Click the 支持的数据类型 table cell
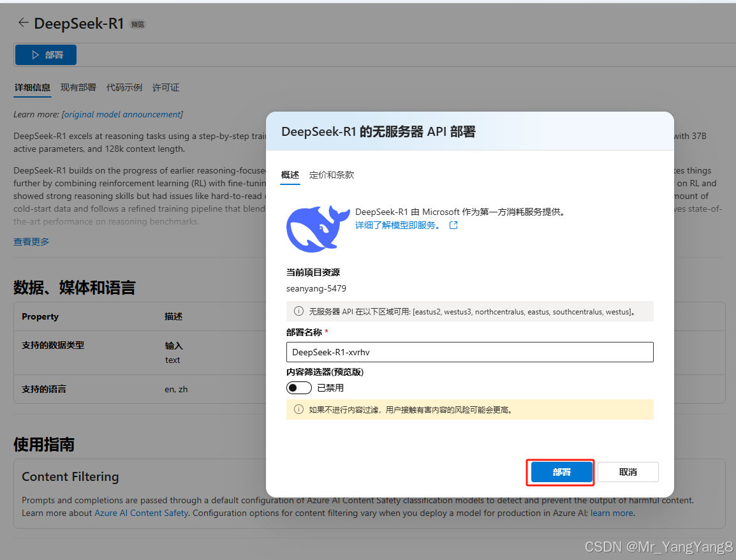 coord(53,345)
